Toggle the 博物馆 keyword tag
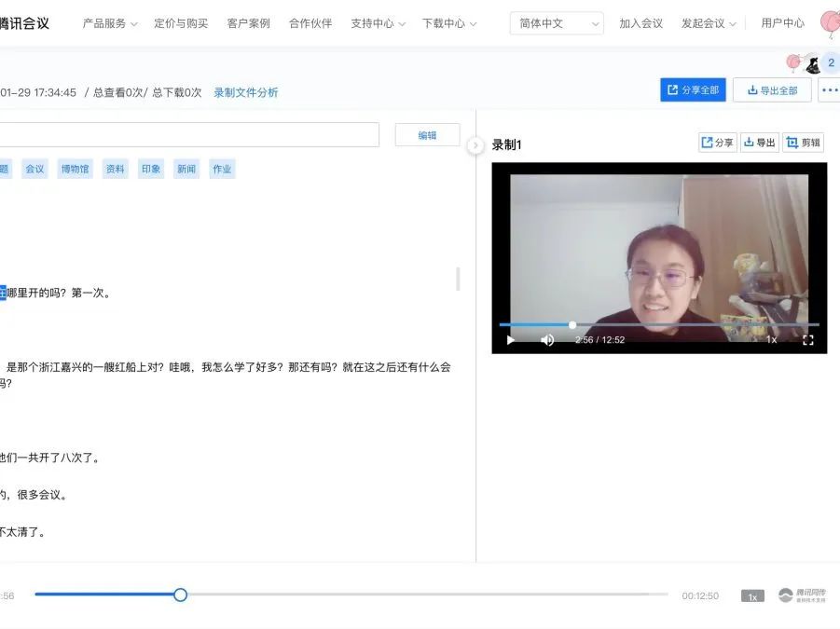Image resolution: width=840 pixels, height=629 pixels. click(75, 169)
